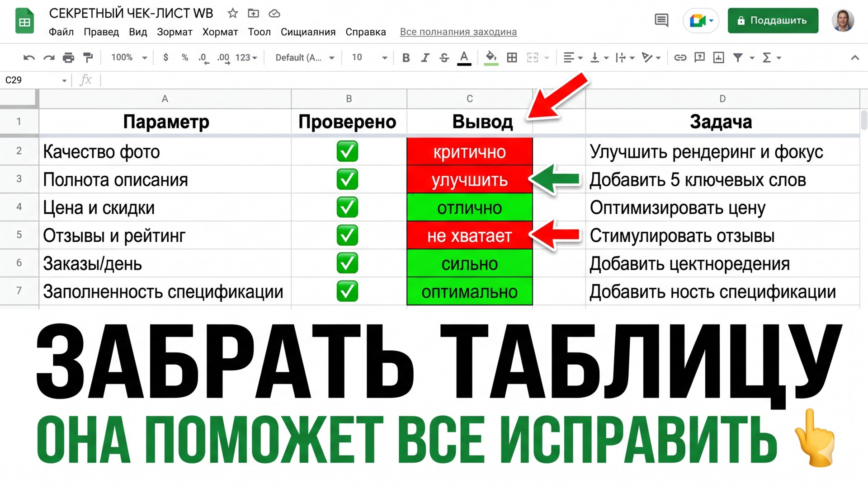
Task: Open the horizontal align dropdown
Action: [573, 57]
